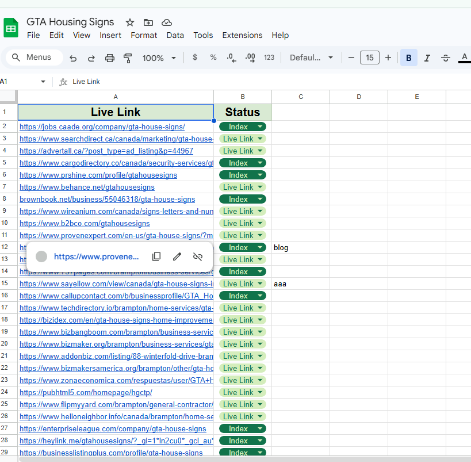Open the Default font dropdown

(311, 58)
